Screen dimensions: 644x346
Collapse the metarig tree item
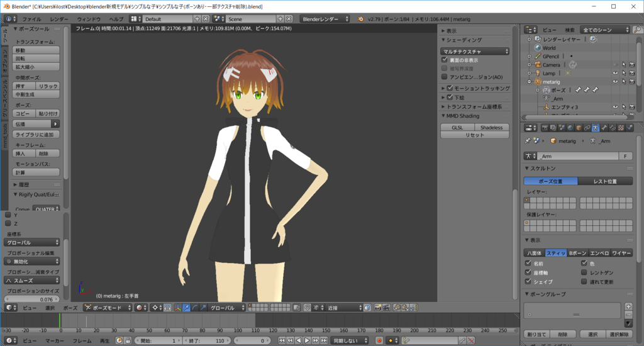530,82
